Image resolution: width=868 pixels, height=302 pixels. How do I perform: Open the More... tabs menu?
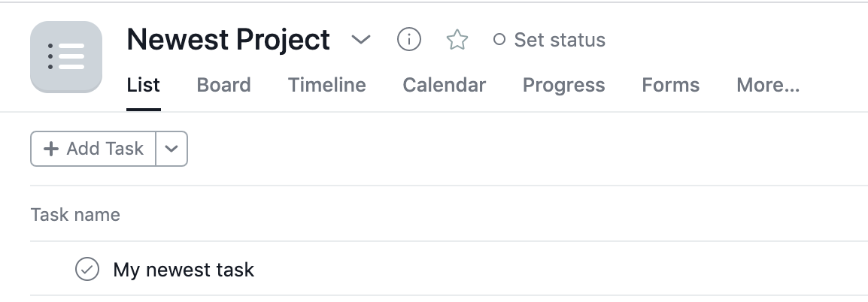[768, 85]
